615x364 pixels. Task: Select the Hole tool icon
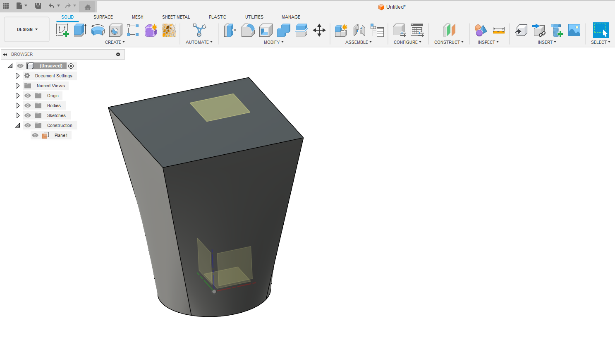[116, 30]
